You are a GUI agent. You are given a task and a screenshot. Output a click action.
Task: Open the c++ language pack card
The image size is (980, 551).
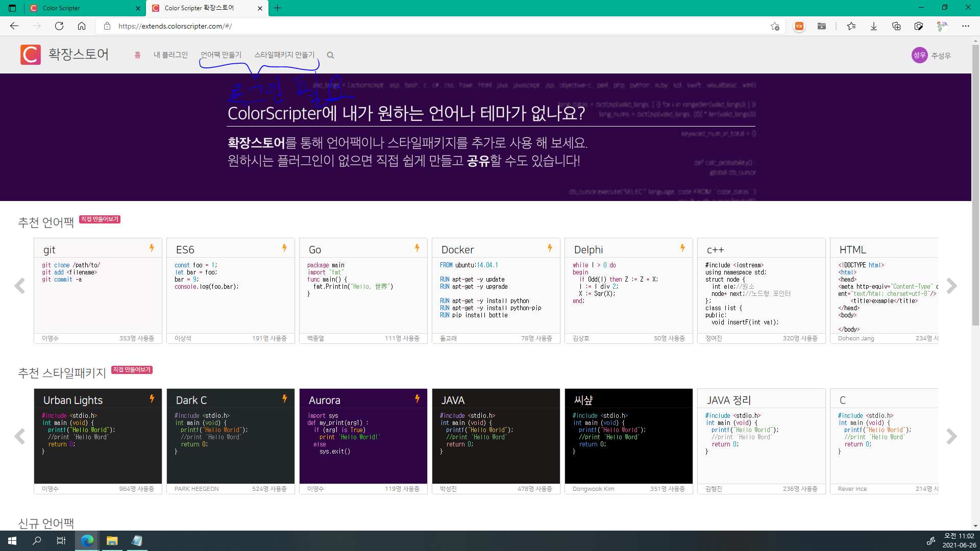(x=762, y=291)
